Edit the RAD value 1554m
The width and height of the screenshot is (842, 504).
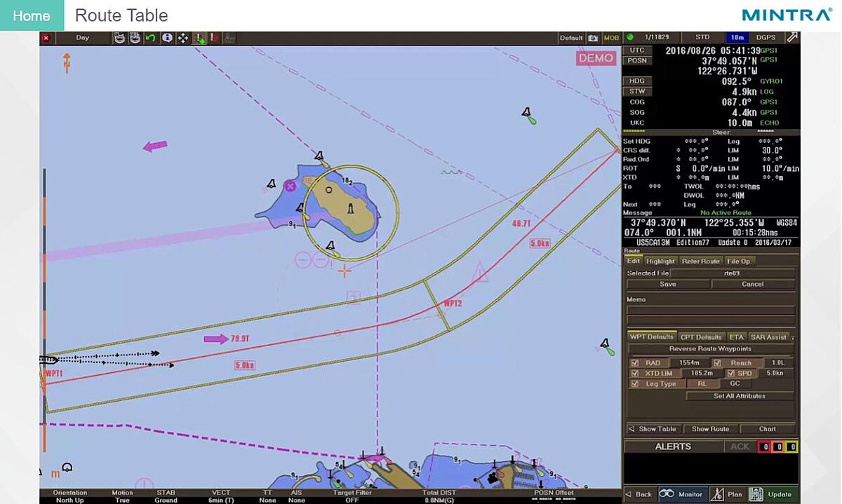pos(689,363)
